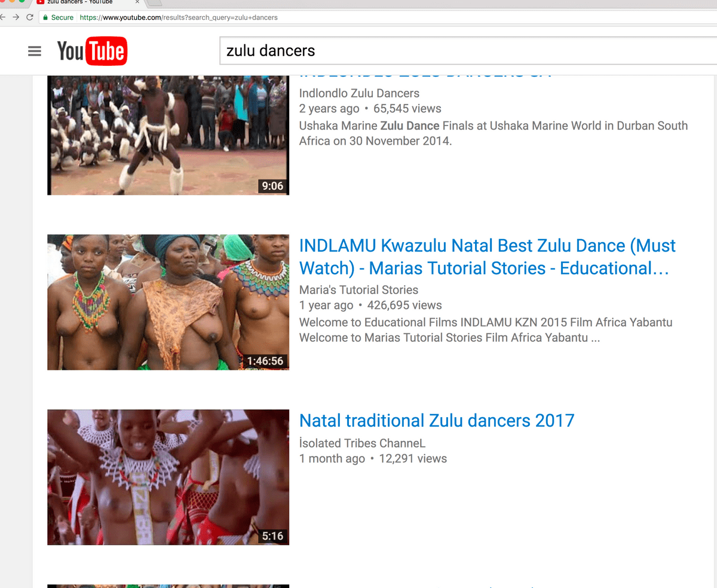Play the 5:16 Natal traditional dancers thumbnail
717x588 pixels.
pos(168,477)
